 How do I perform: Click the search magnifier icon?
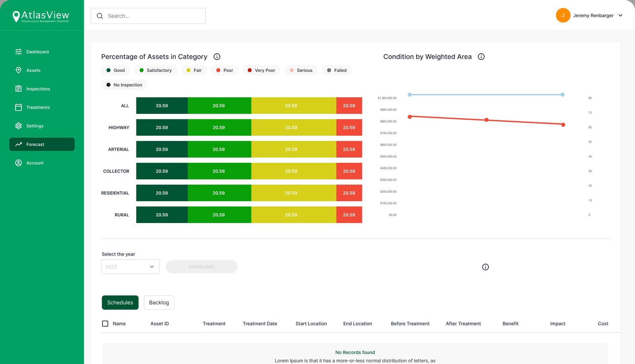point(100,16)
